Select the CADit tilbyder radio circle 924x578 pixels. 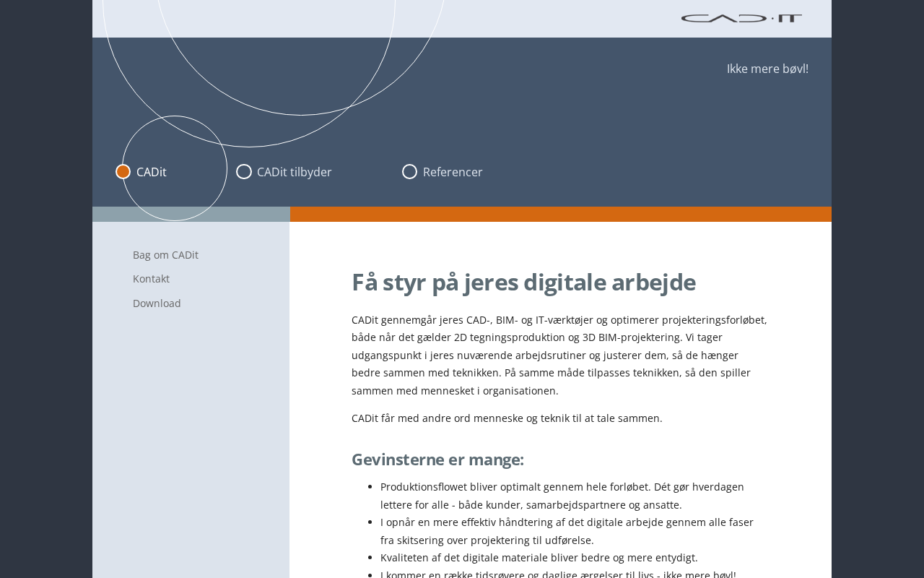click(244, 171)
